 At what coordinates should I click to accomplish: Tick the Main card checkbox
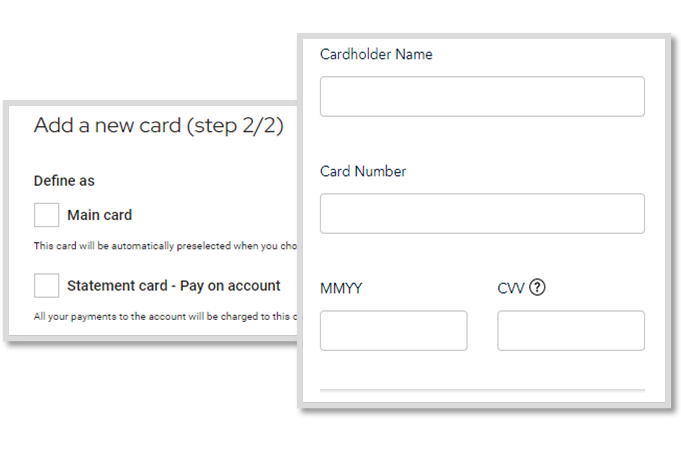pyautogui.click(x=46, y=215)
